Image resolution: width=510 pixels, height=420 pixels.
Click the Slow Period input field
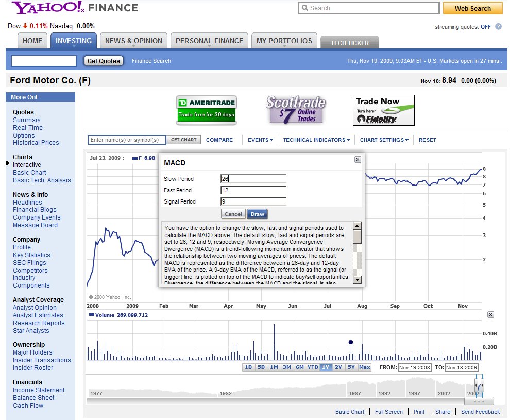[253, 179]
